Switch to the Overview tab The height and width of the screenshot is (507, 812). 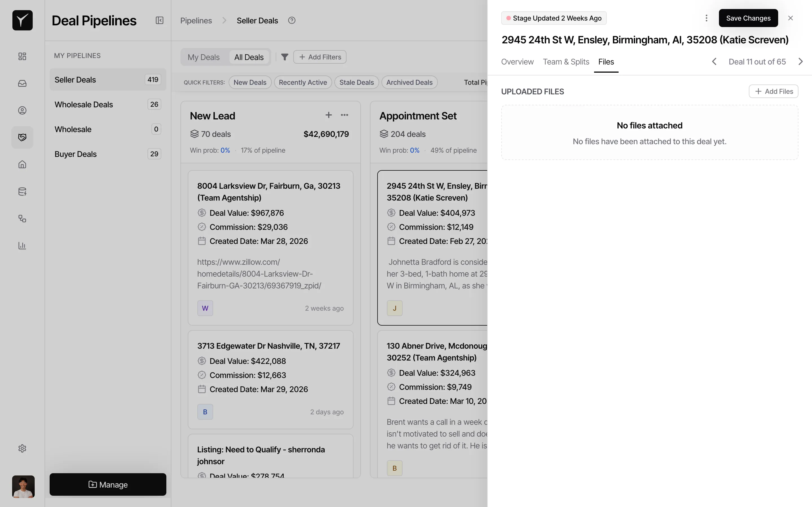(x=517, y=62)
